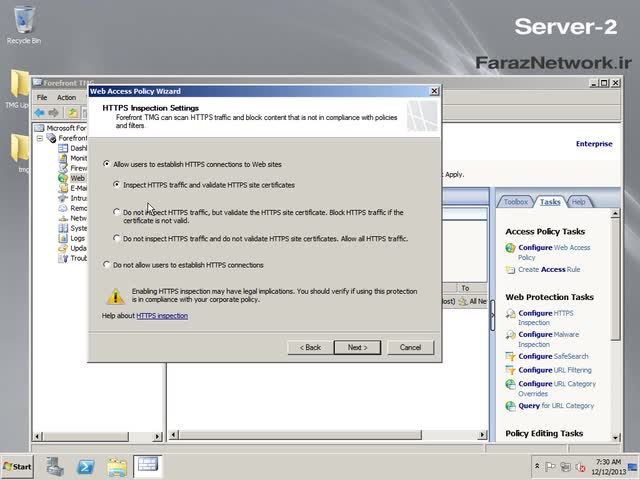Screen dimensions: 640x480
Task: Open Server Manager from the taskbar
Action: [x=55, y=467]
